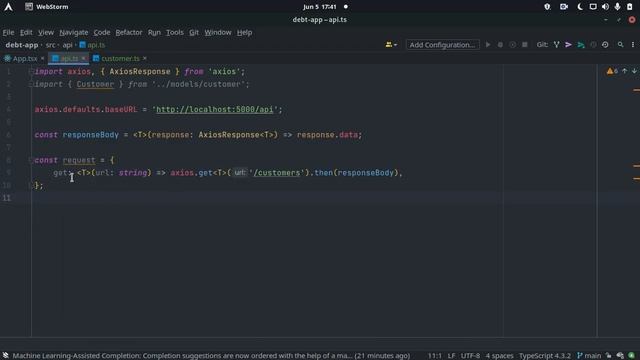Click the request variable name

tap(79, 160)
